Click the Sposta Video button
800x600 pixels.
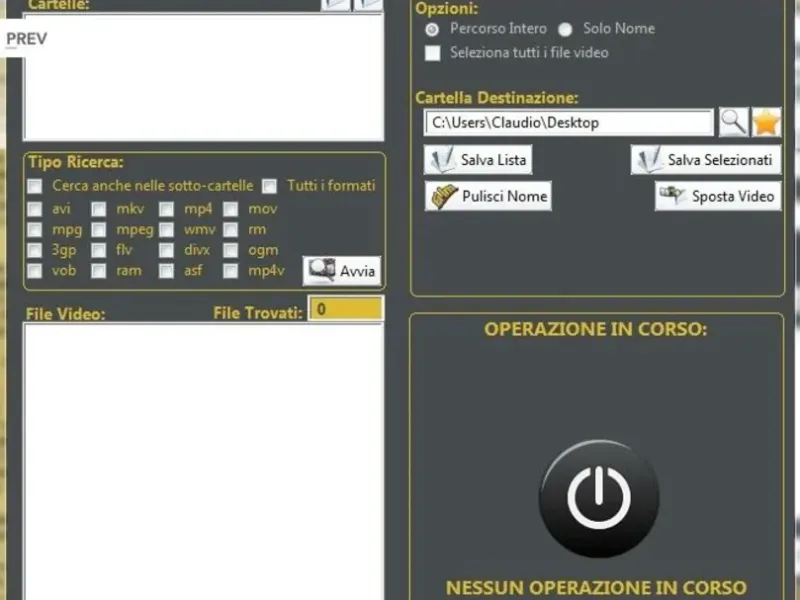[x=718, y=196]
